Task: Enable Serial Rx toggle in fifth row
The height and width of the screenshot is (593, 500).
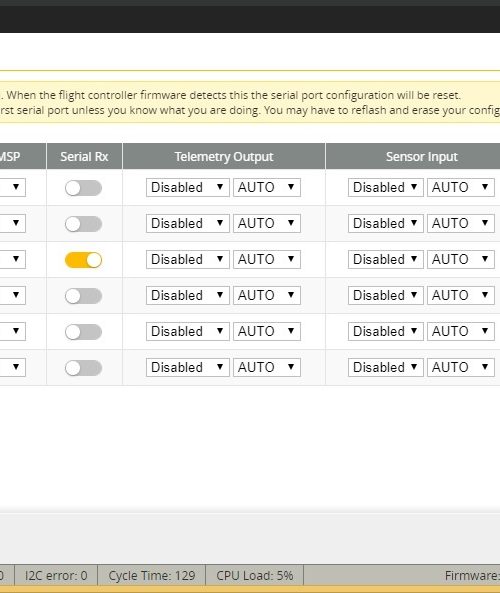Action: click(83, 332)
